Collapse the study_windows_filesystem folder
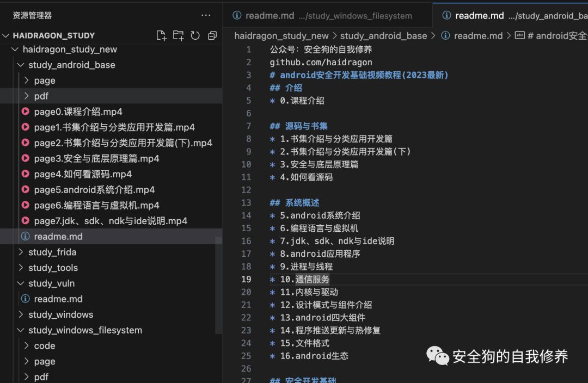Viewport: 588px width, 383px height. point(21,330)
